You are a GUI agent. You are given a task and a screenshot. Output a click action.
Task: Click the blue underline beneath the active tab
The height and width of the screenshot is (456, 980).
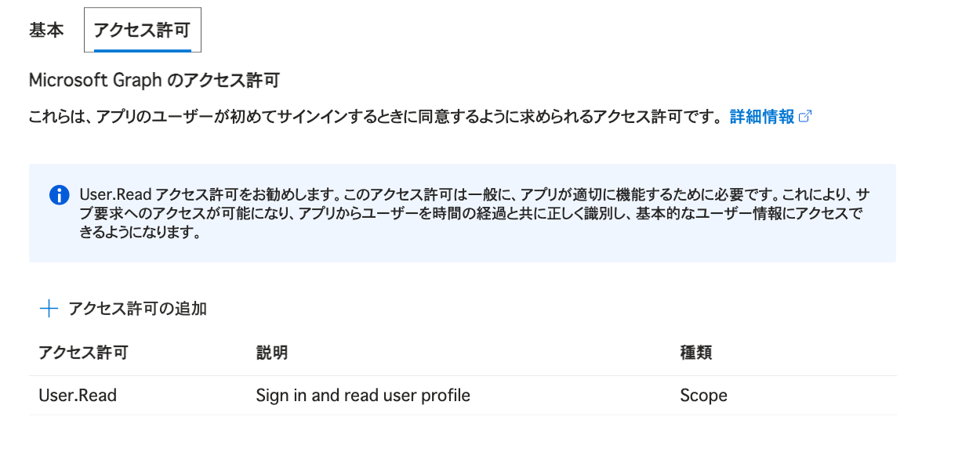coord(142,50)
